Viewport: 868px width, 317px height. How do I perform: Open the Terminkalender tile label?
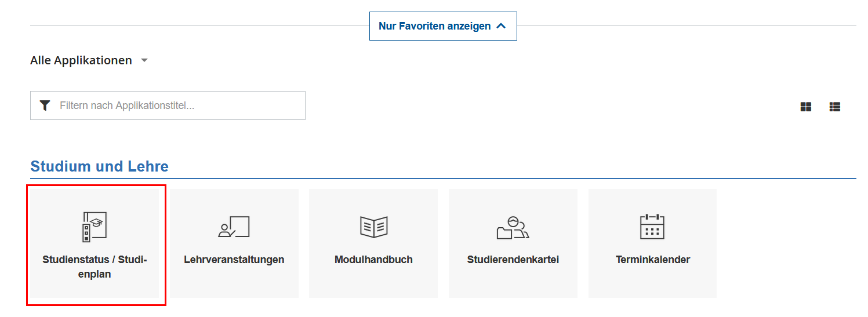(652, 260)
